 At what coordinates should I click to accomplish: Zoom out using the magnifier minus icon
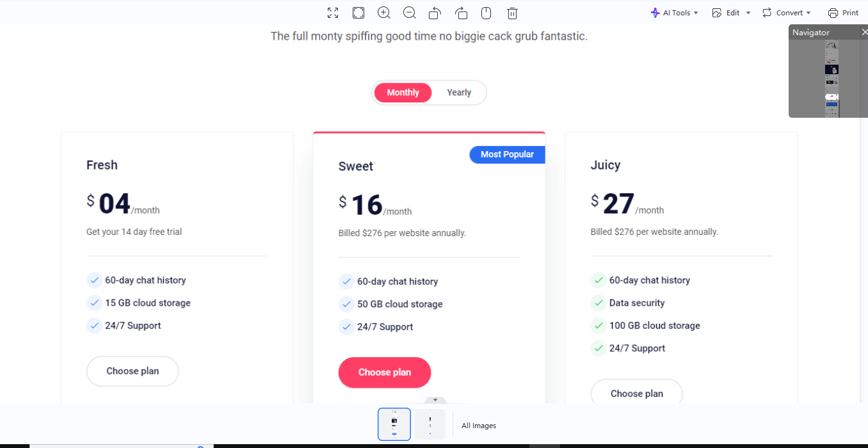(x=409, y=12)
